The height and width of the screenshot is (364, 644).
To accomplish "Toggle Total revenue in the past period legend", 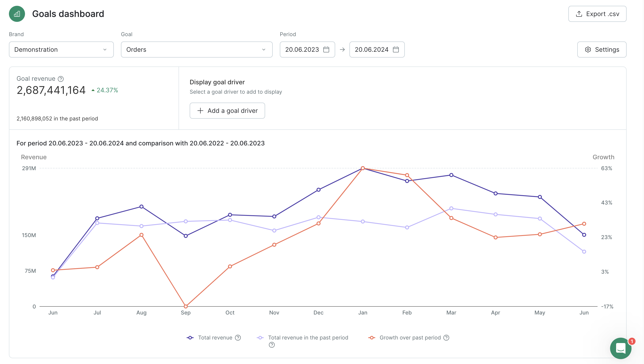I will (x=303, y=337).
